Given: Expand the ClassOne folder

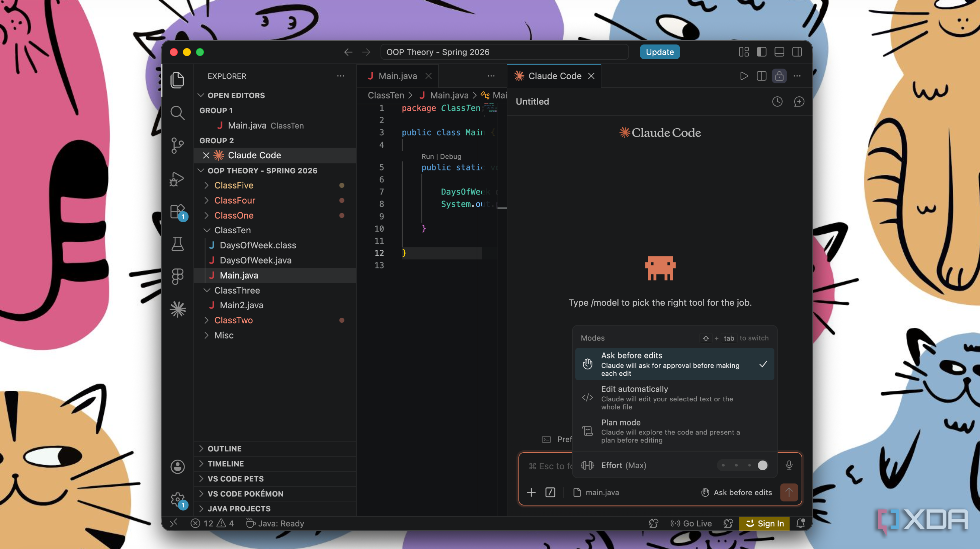Looking at the screenshot, I should (x=275, y=215).
